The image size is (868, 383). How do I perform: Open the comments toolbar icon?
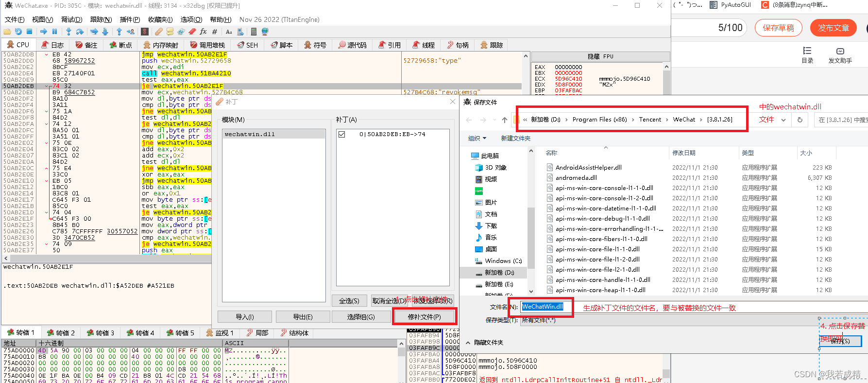(170, 32)
